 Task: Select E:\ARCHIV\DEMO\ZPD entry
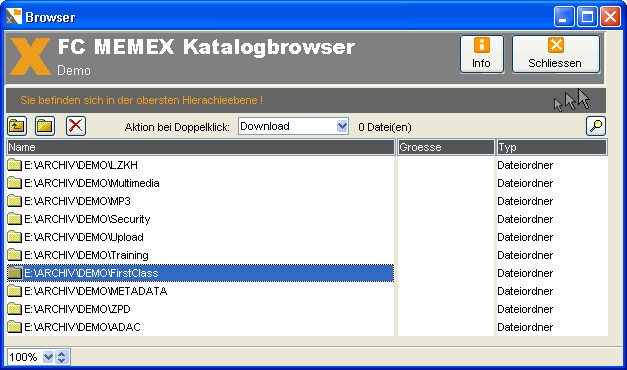point(77,309)
